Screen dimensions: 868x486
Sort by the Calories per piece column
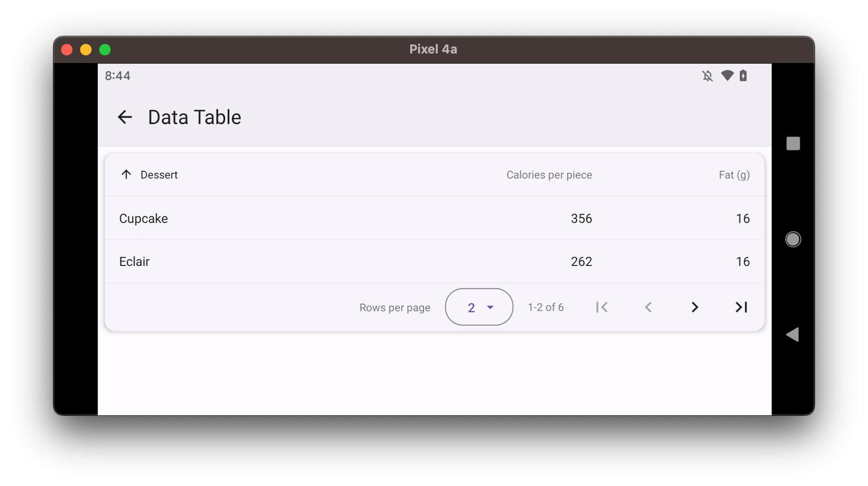pos(549,175)
